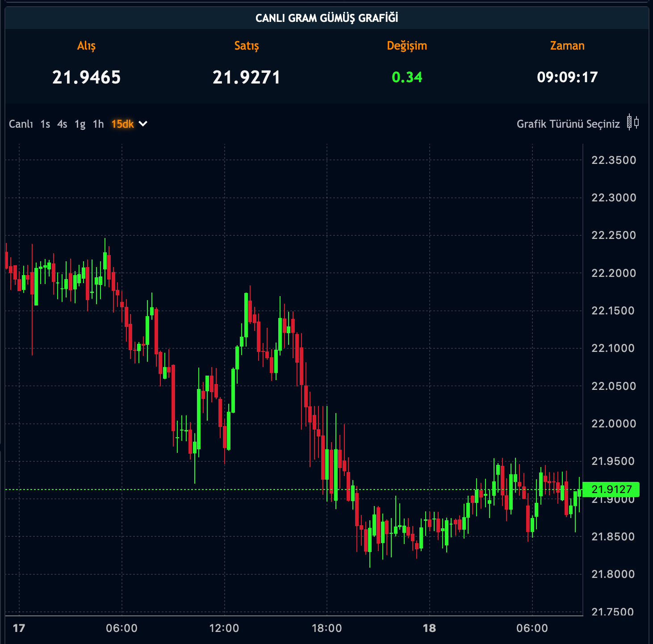Click the 22.2000 price axis label
This screenshot has height=644, width=653.
[x=614, y=273]
